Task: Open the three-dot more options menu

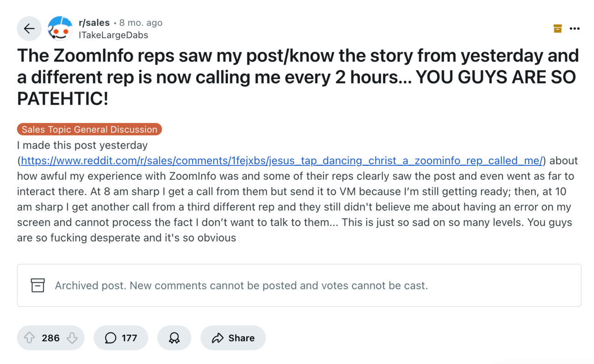Action: (x=574, y=28)
